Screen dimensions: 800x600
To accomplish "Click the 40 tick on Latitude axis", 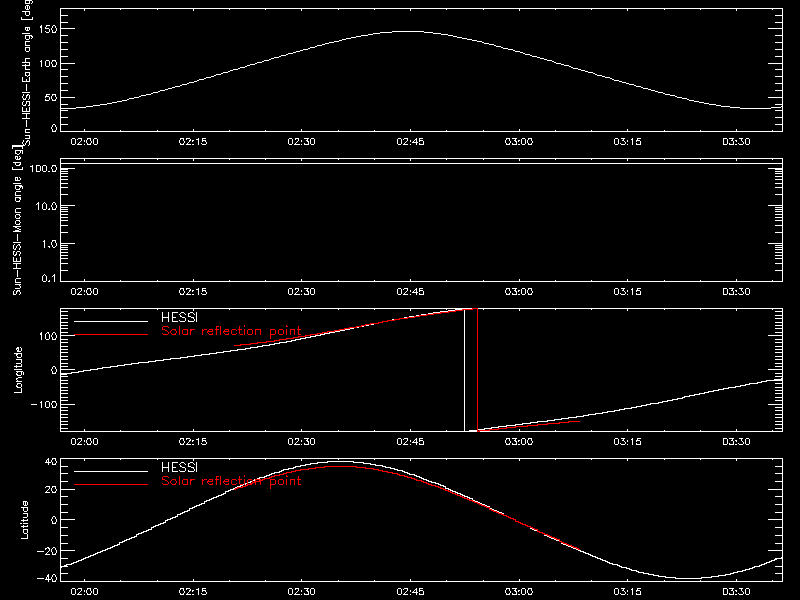I will 51,462.
